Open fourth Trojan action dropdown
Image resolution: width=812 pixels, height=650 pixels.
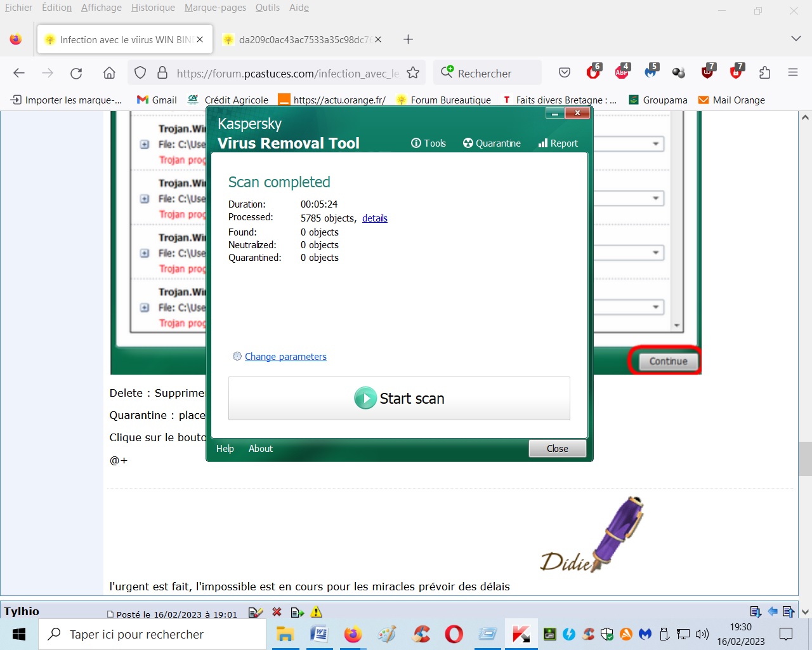(x=656, y=307)
